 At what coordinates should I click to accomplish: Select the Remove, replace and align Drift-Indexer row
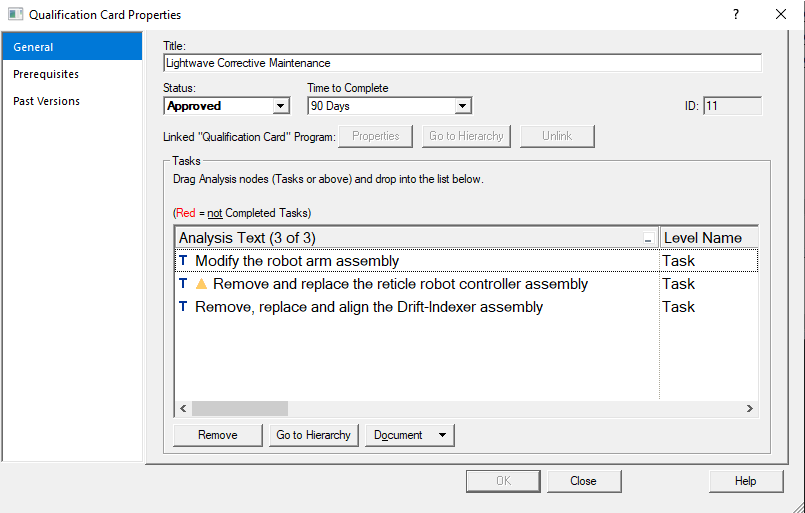[467, 307]
